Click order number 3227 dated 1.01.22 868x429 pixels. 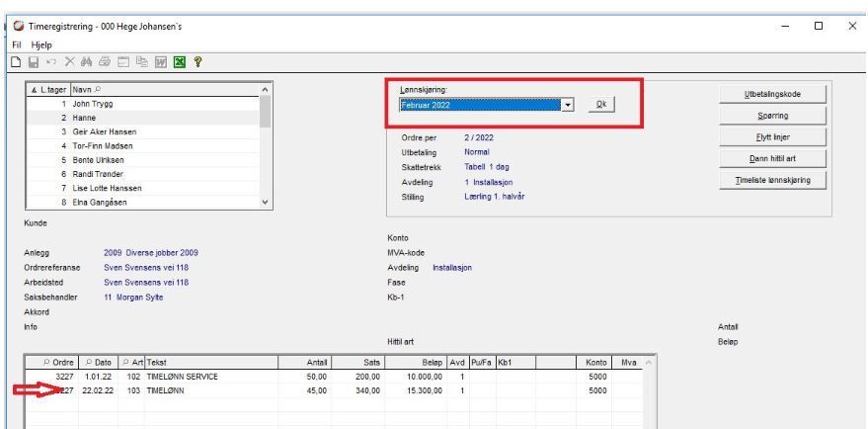65,377
